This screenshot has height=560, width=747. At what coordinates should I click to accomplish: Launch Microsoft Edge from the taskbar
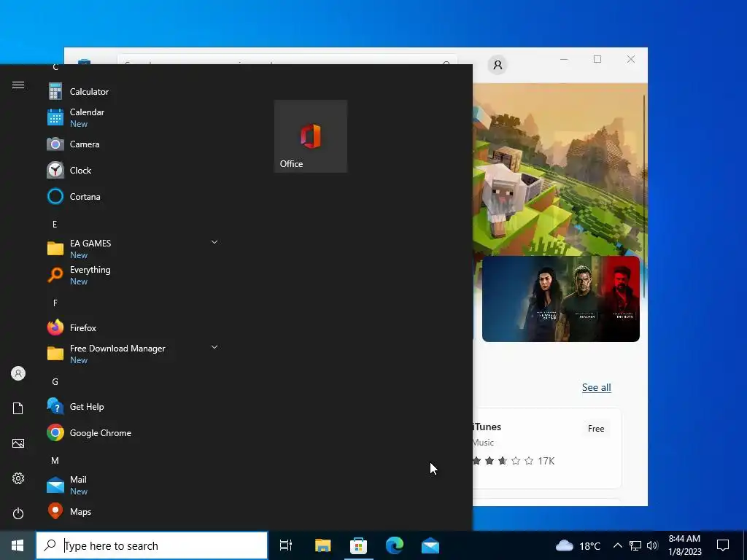pyautogui.click(x=395, y=545)
